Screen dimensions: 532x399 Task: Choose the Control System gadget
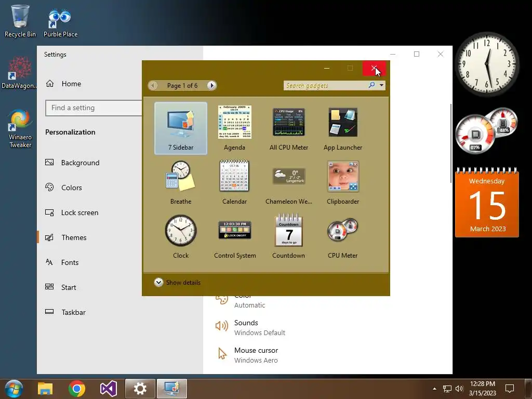(x=235, y=236)
